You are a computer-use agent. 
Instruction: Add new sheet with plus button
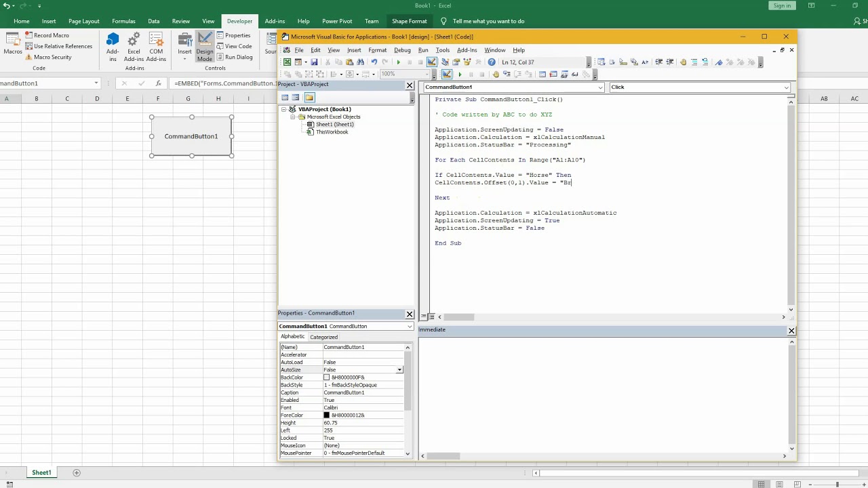[77, 472]
